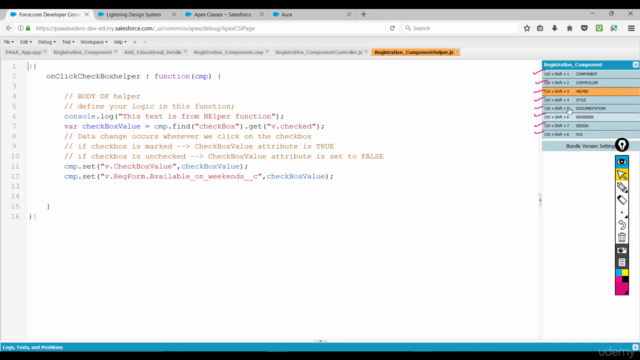This screenshot has height=360, width=640.
Task: Click the green extension icon in browser toolbar
Action: (x=599, y=28)
